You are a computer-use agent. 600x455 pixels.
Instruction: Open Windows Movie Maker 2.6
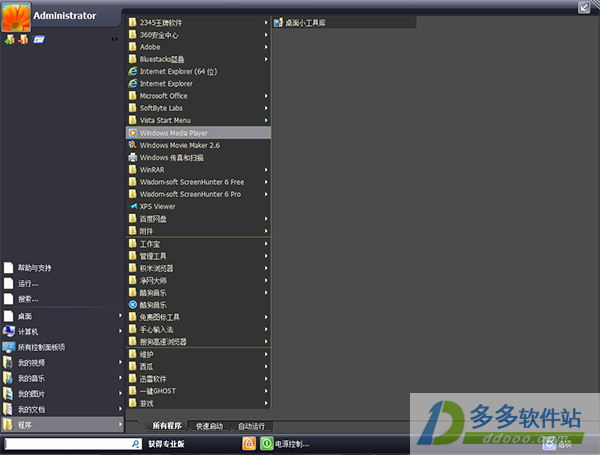click(198, 145)
